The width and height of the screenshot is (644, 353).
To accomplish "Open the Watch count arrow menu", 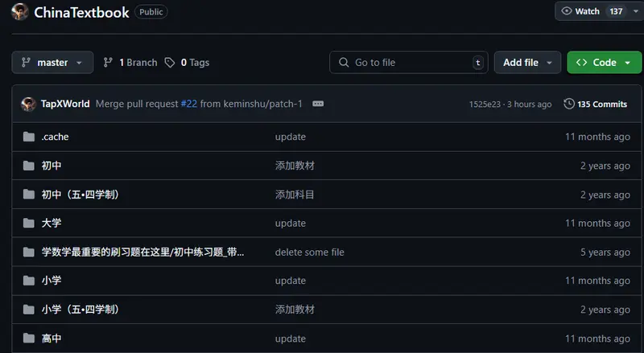I will 636,11.
